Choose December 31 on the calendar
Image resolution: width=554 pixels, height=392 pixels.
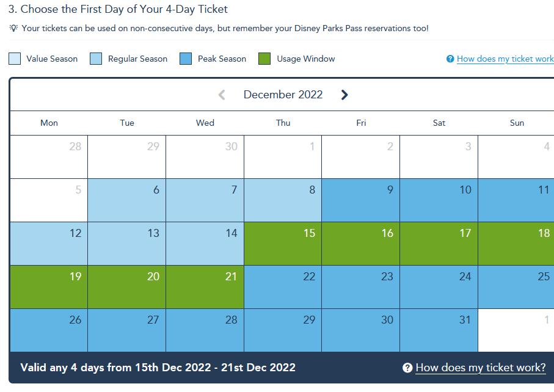439,330
